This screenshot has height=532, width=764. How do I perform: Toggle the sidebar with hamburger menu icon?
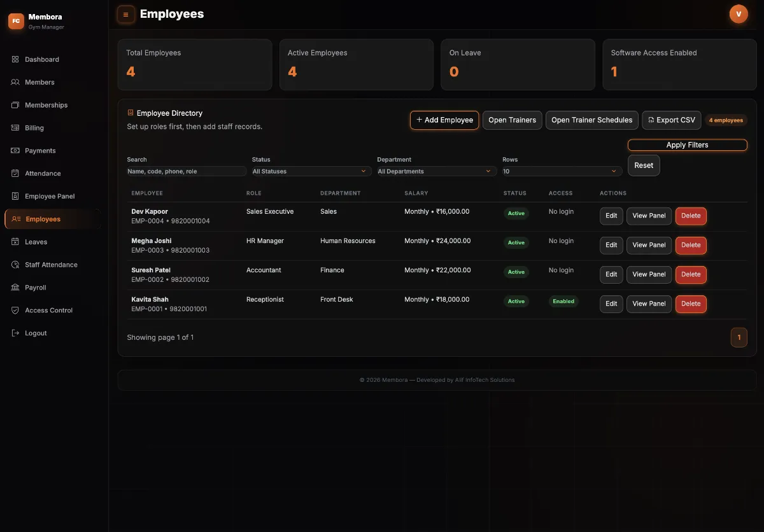click(x=125, y=14)
